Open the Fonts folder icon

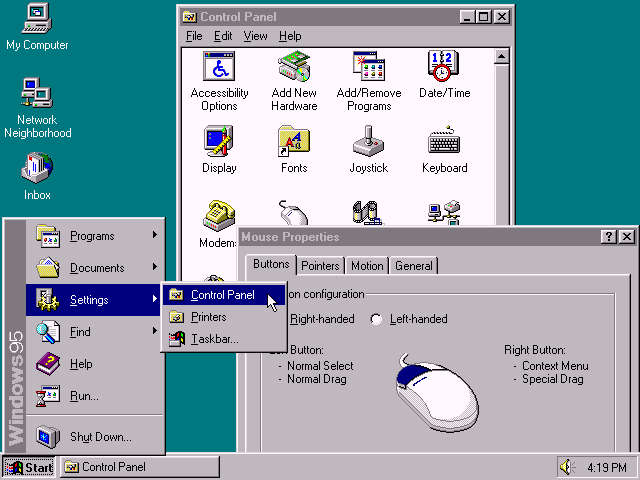click(x=294, y=141)
